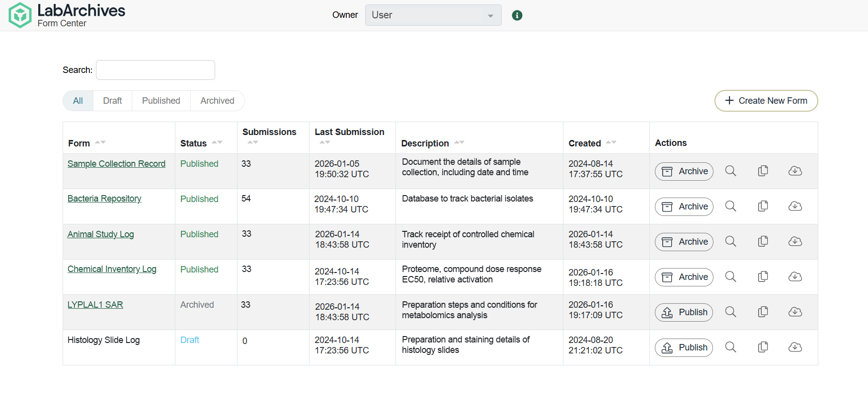Switch to the Archived filter tab
The image size is (868, 412).
click(217, 101)
